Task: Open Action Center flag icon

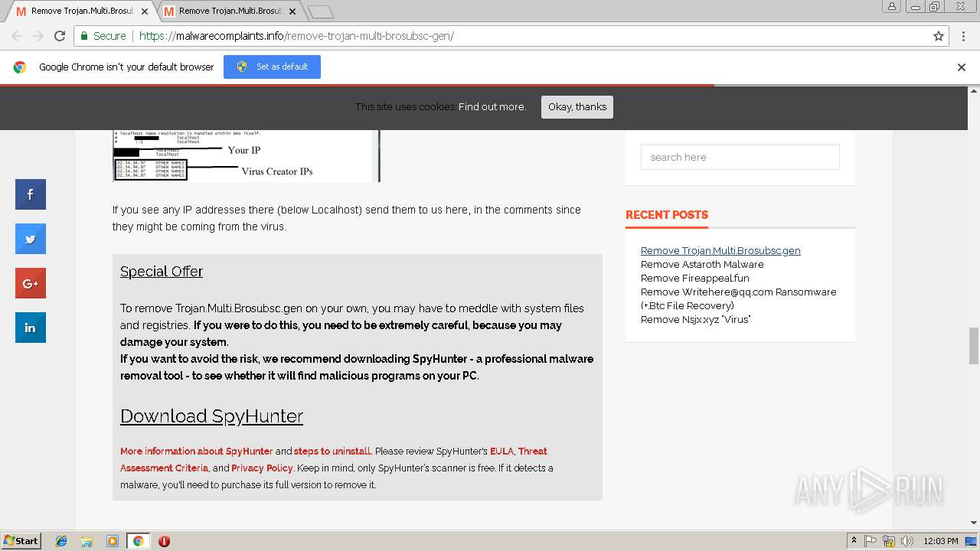Action: pos(871,541)
